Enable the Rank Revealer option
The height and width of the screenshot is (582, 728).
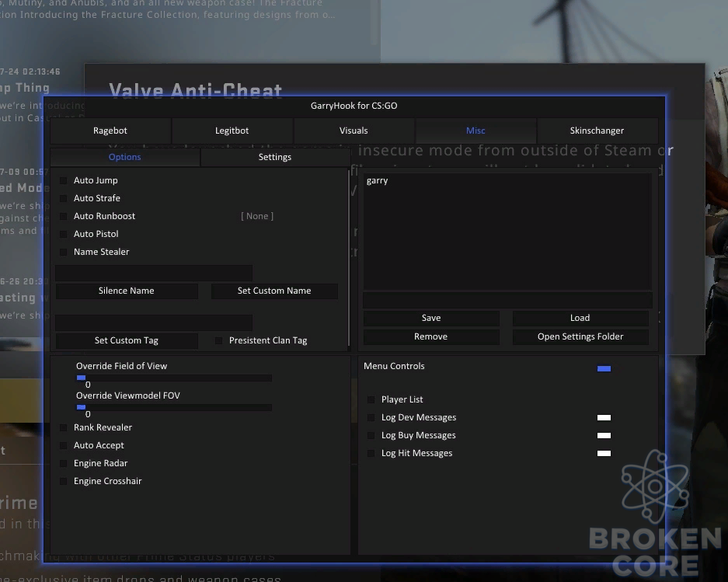pos(64,427)
